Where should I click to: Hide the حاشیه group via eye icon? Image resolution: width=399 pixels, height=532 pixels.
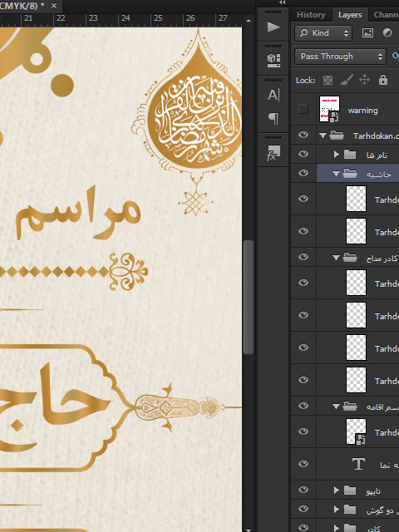coord(303,173)
